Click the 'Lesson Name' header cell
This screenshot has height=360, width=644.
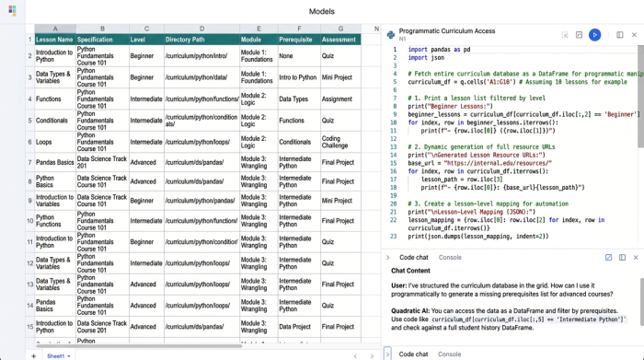(x=55, y=40)
